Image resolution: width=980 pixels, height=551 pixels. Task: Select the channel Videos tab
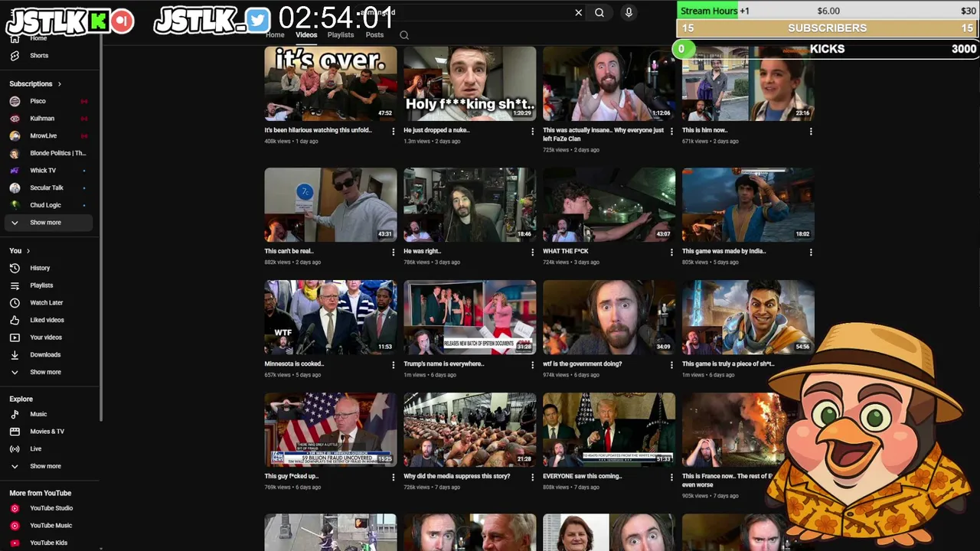306,34
